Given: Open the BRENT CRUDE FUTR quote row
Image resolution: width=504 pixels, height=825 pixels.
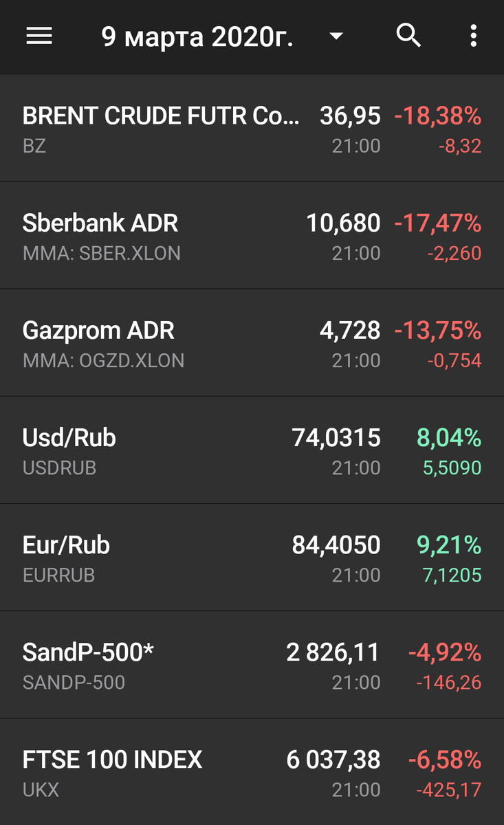Looking at the screenshot, I should pos(252,128).
